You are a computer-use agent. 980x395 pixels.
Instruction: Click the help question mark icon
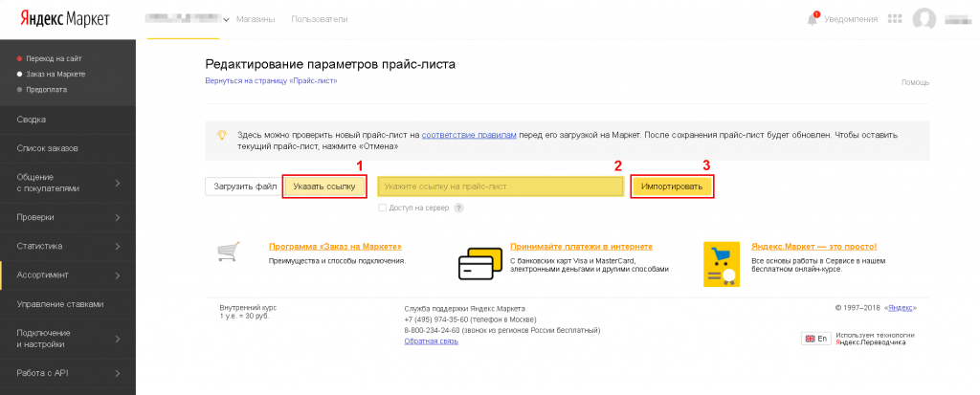coord(458,208)
